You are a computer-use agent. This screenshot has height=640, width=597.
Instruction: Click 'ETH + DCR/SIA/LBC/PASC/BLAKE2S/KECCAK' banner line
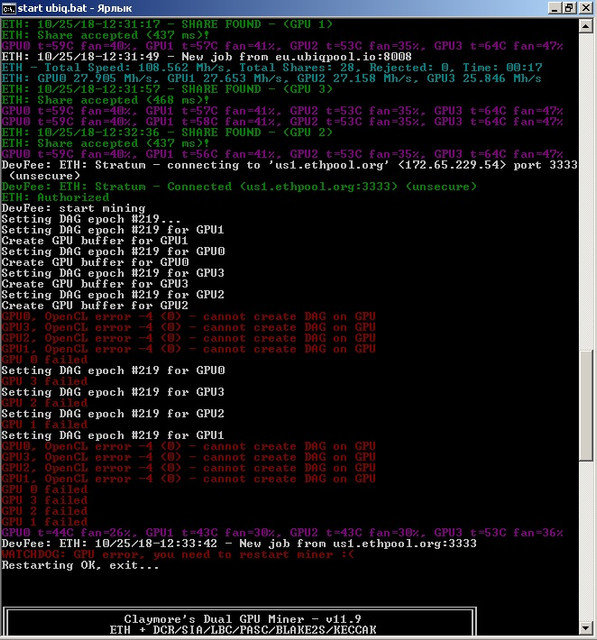pyautogui.click(x=243, y=630)
